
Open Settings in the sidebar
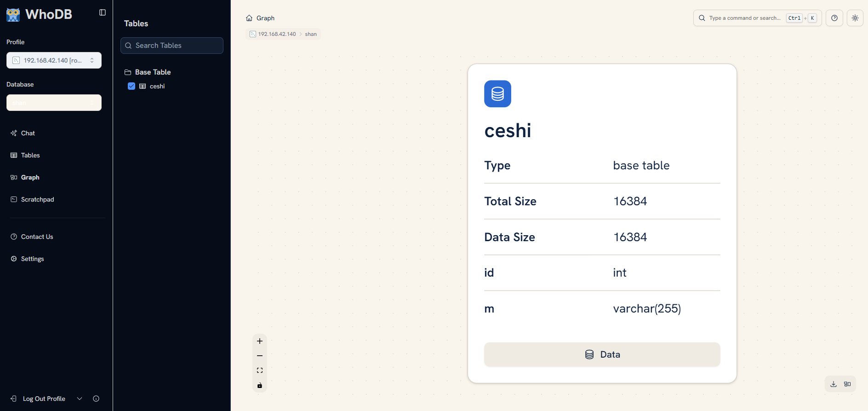pyautogui.click(x=32, y=259)
